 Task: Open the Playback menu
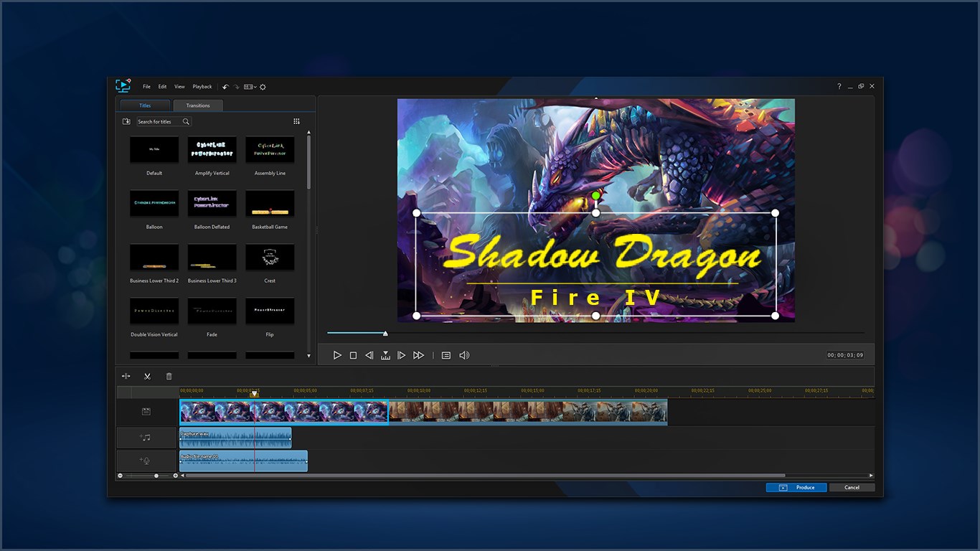(202, 87)
